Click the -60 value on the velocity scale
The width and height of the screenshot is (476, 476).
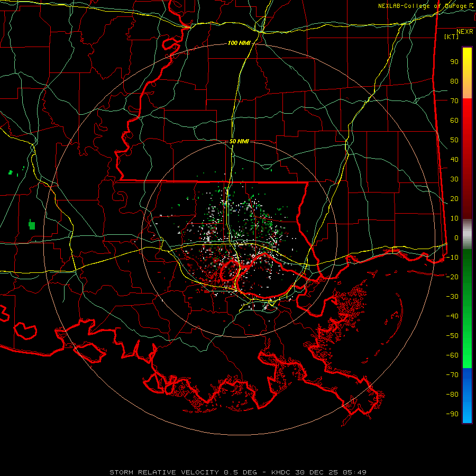click(452, 355)
